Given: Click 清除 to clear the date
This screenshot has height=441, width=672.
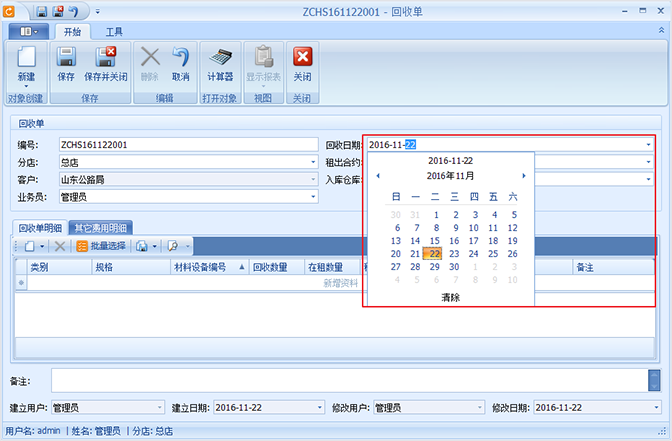Looking at the screenshot, I should point(450,297).
